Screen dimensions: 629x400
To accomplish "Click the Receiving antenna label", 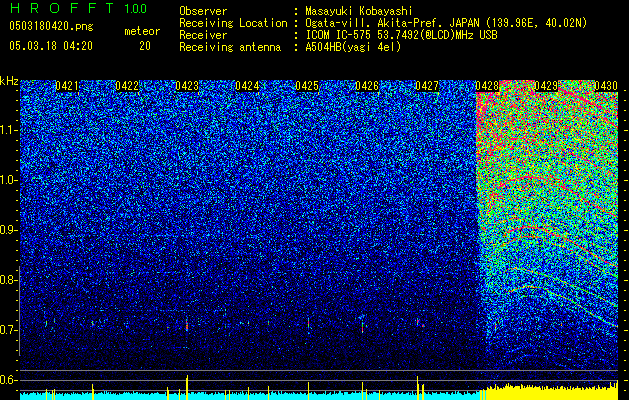I will click(x=230, y=47).
